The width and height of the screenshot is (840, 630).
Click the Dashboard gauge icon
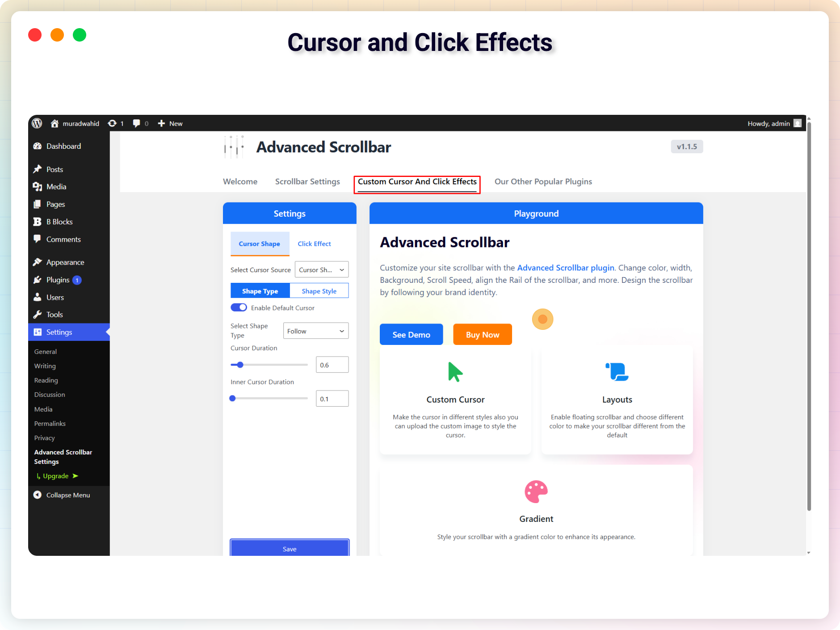[x=38, y=146]
